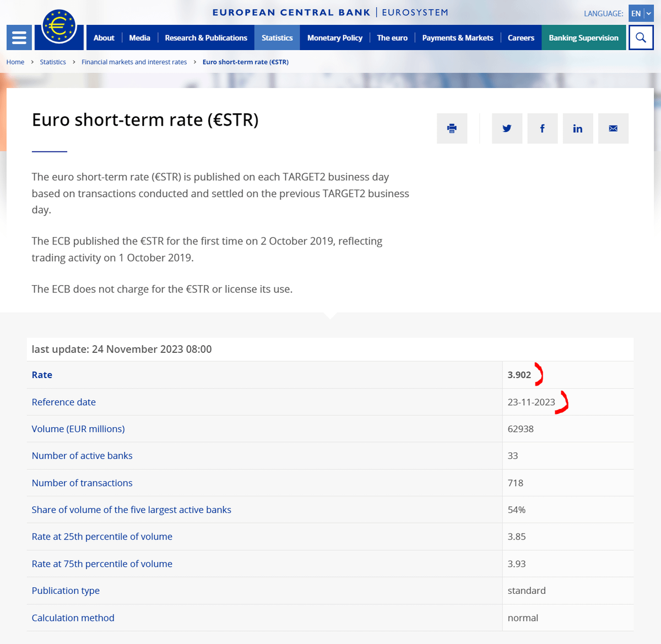Screen dimensions: 661x644
Task: Open the Statistics menu tab
Action: pyautogui.click(x=277, y=37)
